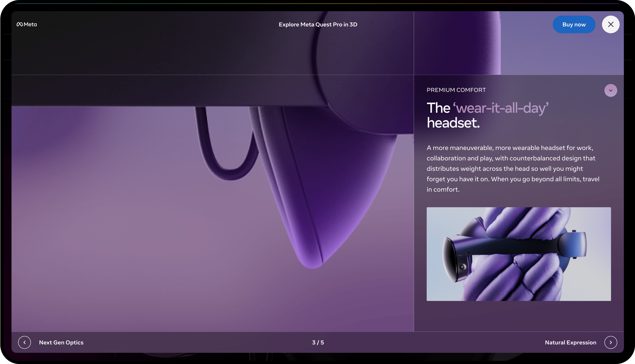Click the maneuverable headset description paragraph
This screenshot has height=364, width=635.
click(513, 168)
